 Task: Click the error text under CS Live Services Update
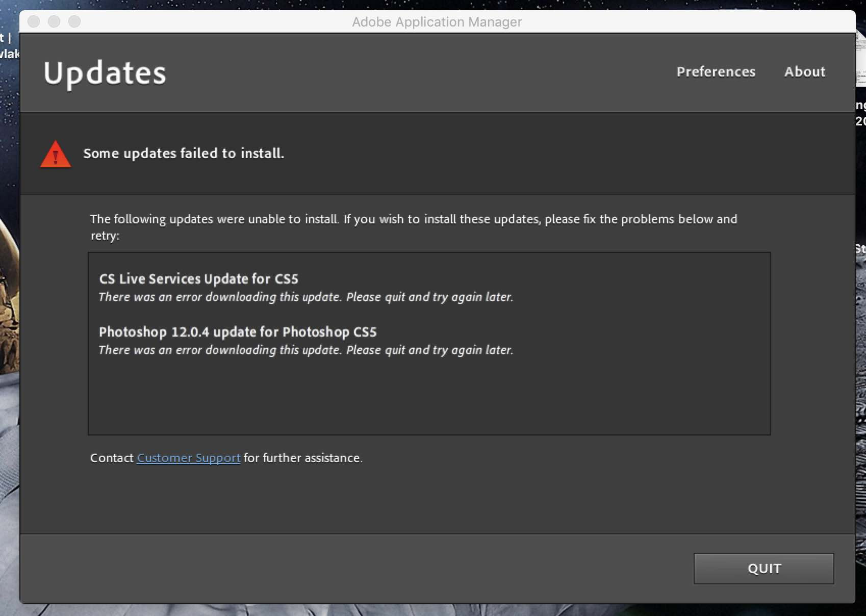pyautogui.click(x=306, y=297)
